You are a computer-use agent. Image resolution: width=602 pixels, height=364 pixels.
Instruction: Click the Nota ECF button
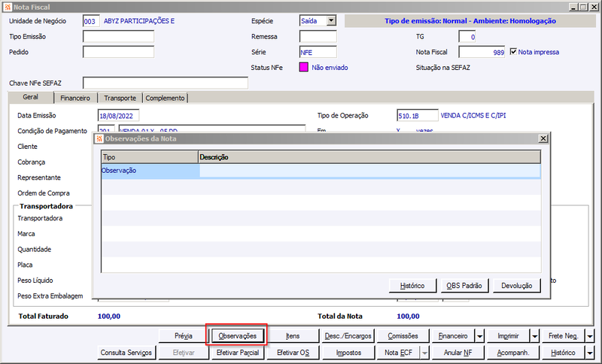tap(398, 353)
